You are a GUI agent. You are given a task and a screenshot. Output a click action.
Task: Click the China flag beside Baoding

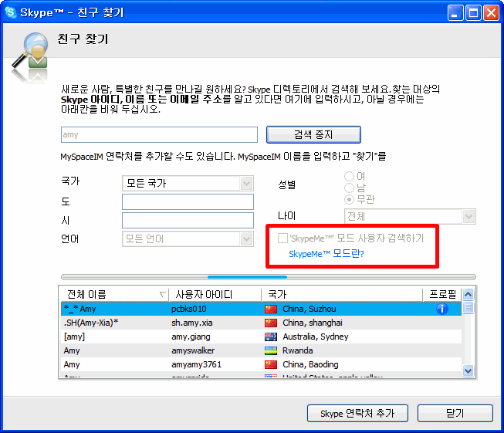(271, 364)
